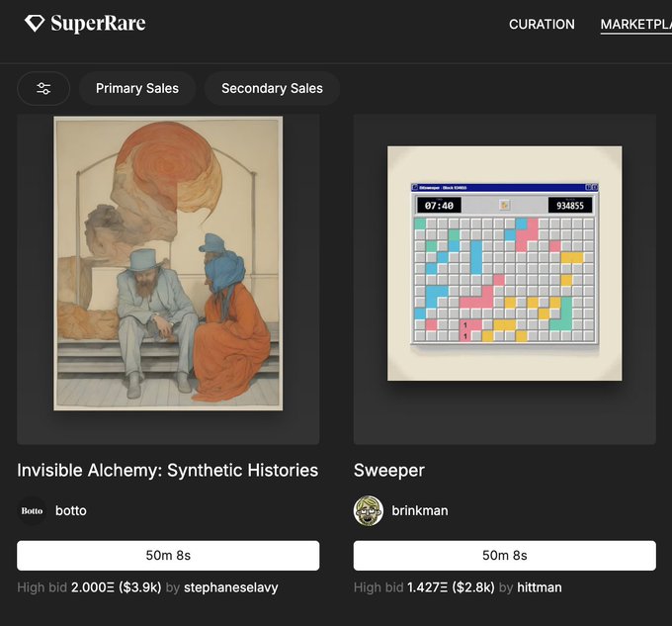This screenshot has height=626, width=672.
Task: Open bidder hittman's profile
Action: point(541,587)
